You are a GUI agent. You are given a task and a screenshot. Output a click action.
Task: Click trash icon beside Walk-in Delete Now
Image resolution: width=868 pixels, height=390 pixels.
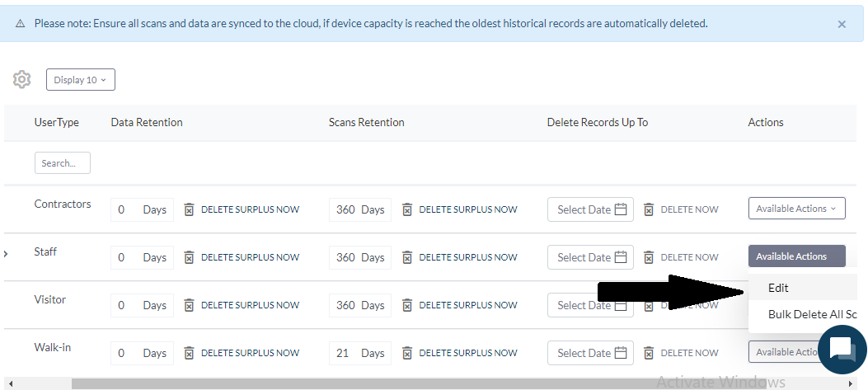point(649,353)
